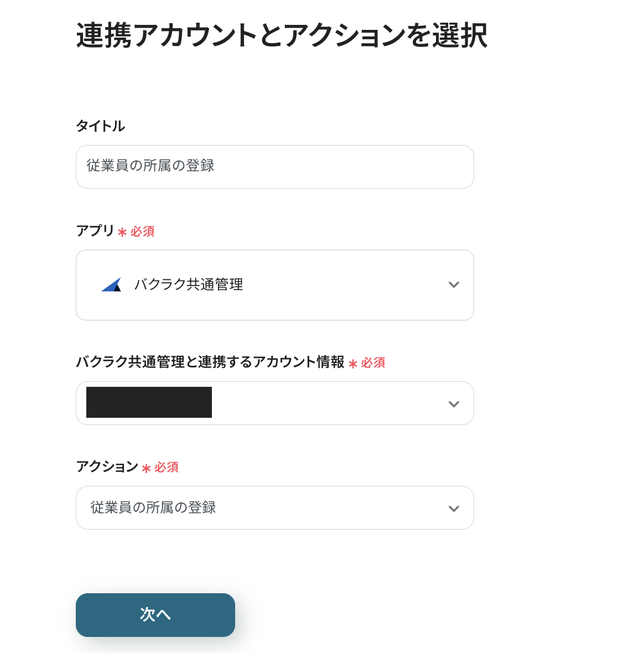Expand the アプリ dropdown chevron

click(454, 285)
